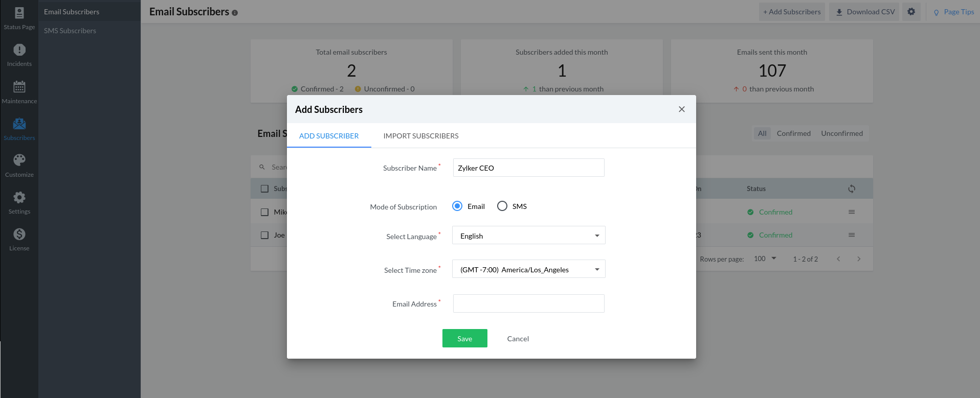Go to Maintenance calendar icon

click(x=19, y=87)
